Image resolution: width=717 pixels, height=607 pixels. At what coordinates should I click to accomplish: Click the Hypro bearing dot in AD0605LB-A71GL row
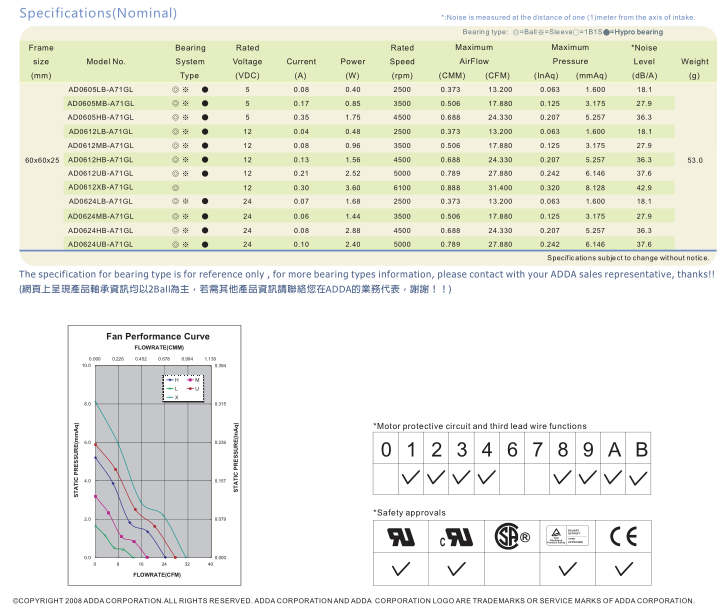(x=205, y=90)
